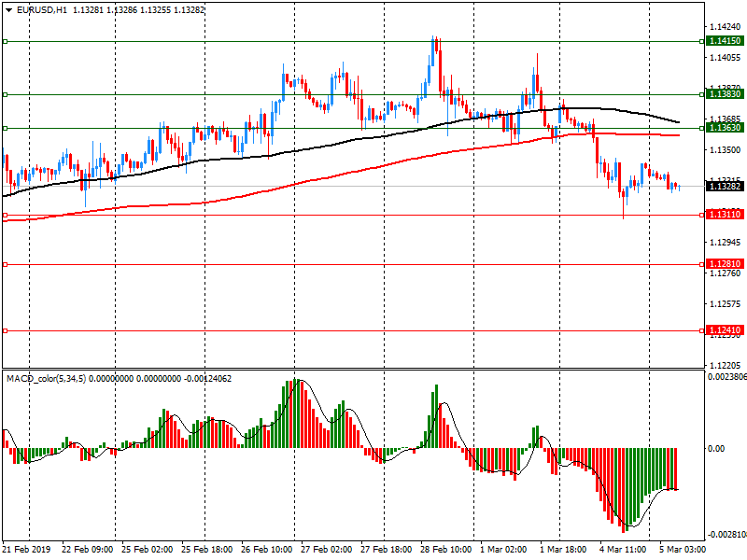Viewport: 747px width, 560px height.
Task: Select the green 1.14150 price tag
Action: click(x=725, y=41)
